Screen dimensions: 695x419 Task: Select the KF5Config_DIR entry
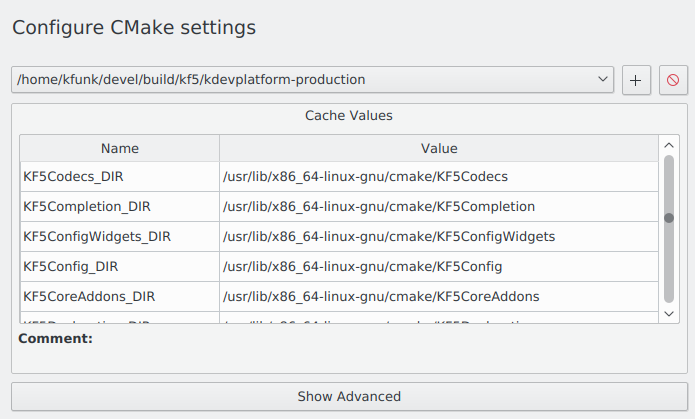point(71,267)
